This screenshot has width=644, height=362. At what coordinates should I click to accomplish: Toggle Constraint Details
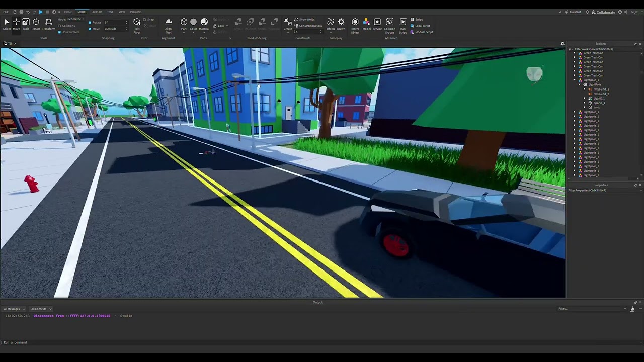[x=308, y=26]
